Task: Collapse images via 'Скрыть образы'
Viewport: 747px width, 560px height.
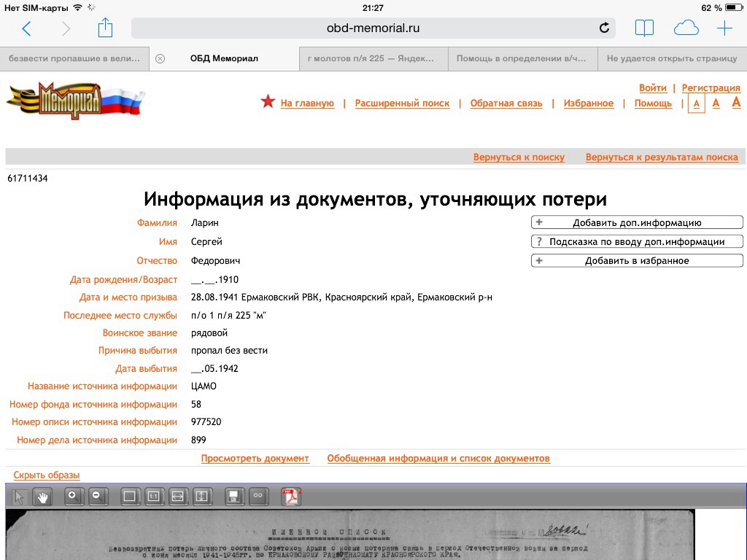Action: coord(47,475)
